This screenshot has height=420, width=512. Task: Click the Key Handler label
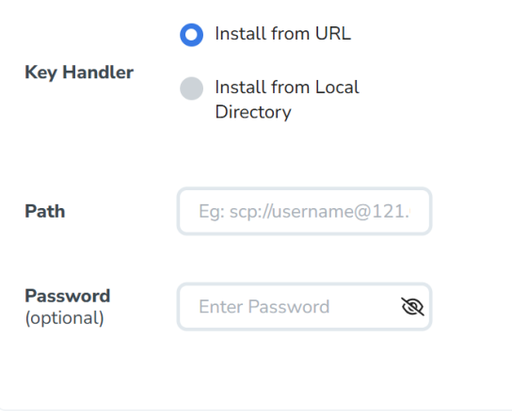coord(79,73)
